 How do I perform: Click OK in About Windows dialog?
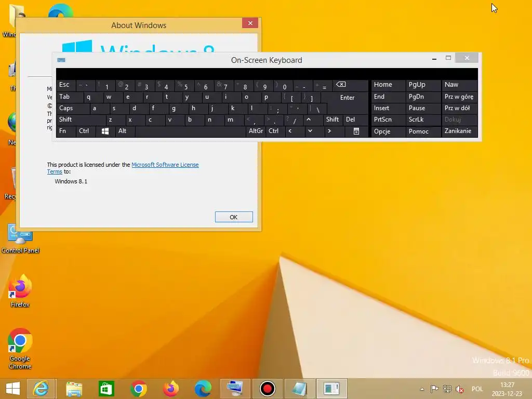click(234, 217)
